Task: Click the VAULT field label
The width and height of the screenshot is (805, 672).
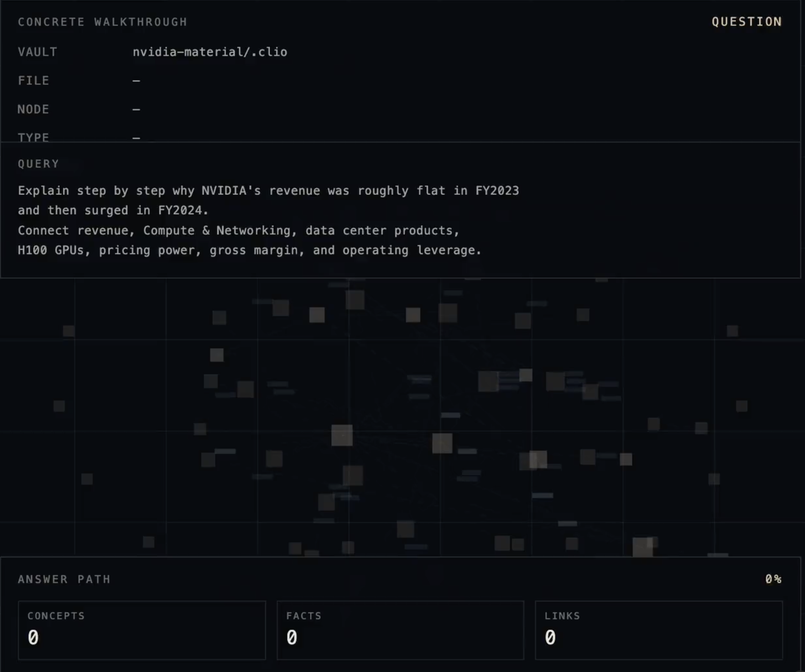Action: pos(37,52)
